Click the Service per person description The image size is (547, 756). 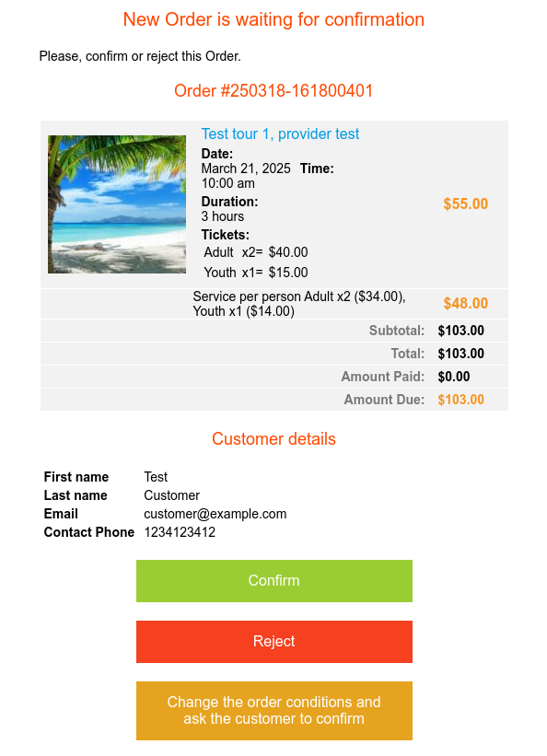point(299,304)
